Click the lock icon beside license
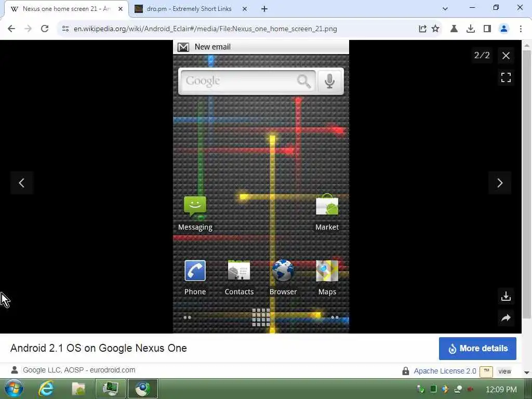 [x=405, y=371]
